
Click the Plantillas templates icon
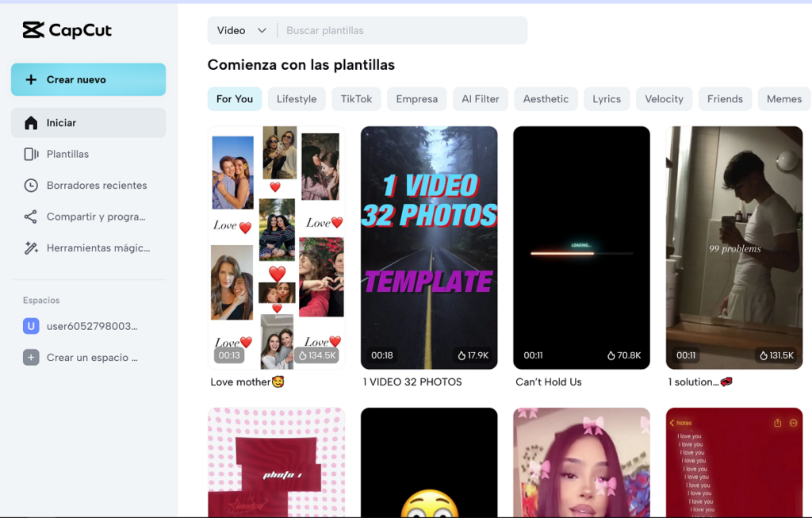(x=31, y=154)
